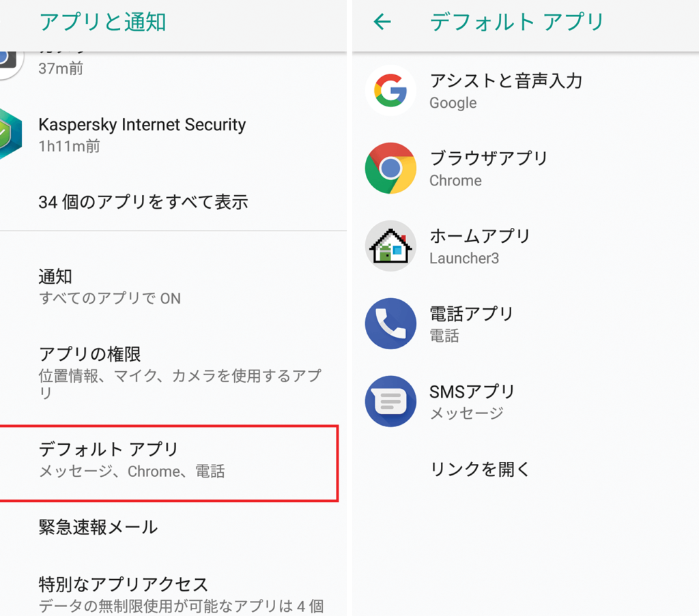Tap the Kaspersky Internet Security shield icon

(x=10, y=134)
